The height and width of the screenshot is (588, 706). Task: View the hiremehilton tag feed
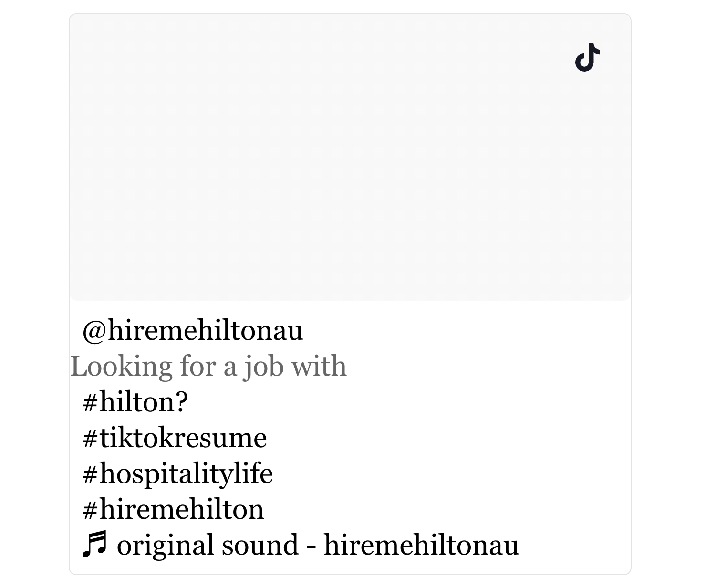pyautogui.click(x=173, y=509)
